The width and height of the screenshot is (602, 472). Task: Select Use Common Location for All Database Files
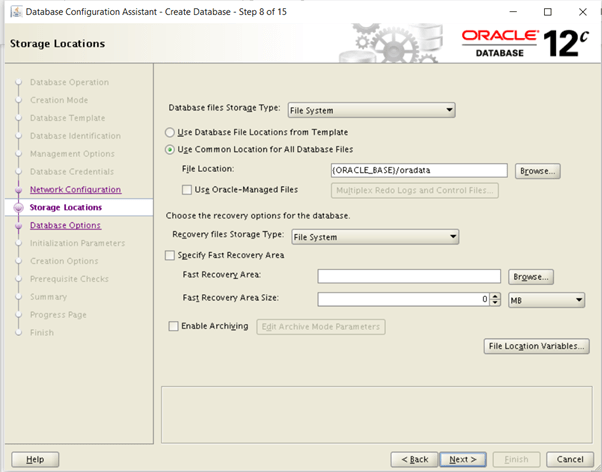tap(170, 150)
